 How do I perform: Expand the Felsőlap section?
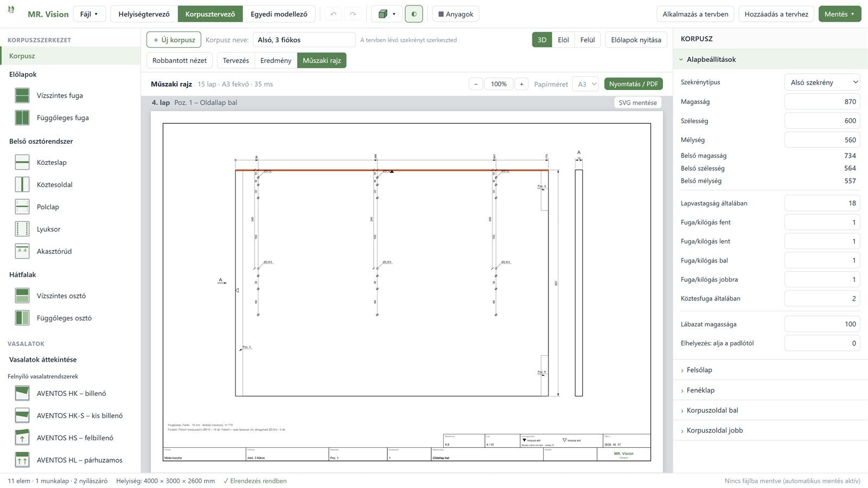coord(770,370)
